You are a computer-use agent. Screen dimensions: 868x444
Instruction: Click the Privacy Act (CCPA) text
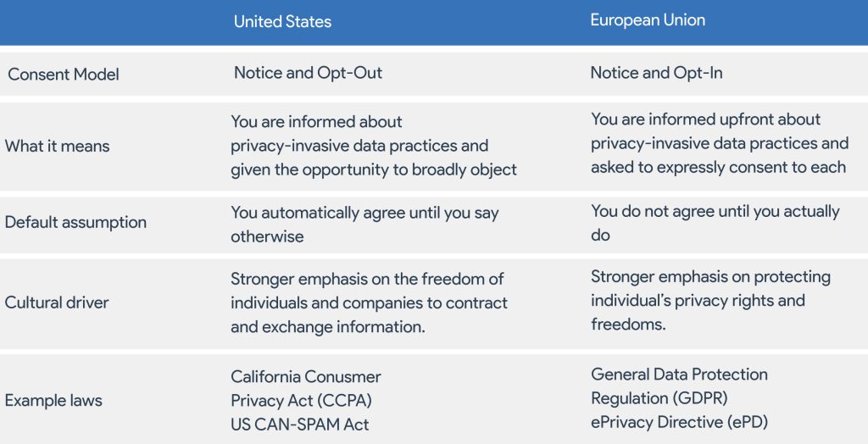[301, 401]
